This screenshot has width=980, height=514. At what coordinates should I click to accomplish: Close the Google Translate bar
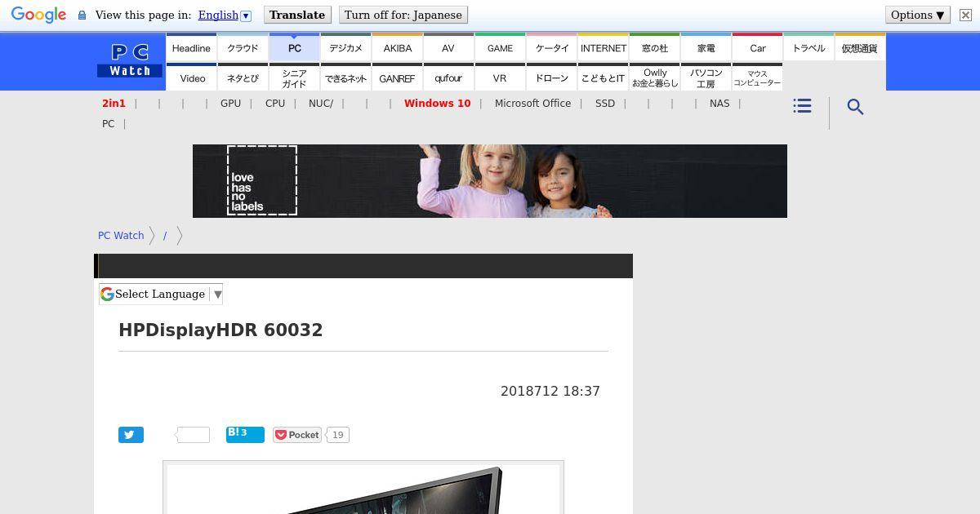click(x=965, y=15)
